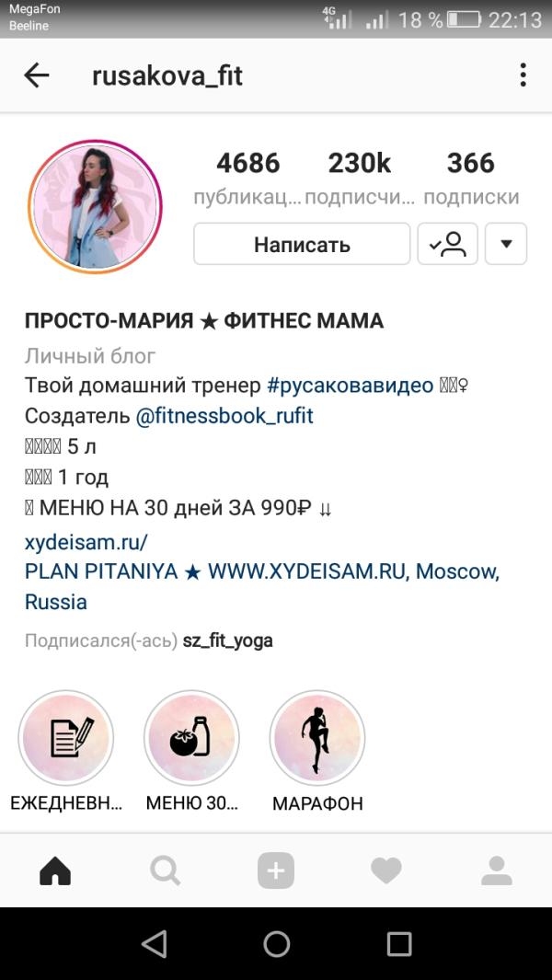Tap the back arrow next to rusakova_fit
Viewport: 552px width, 980px height.
pos(36,76)
